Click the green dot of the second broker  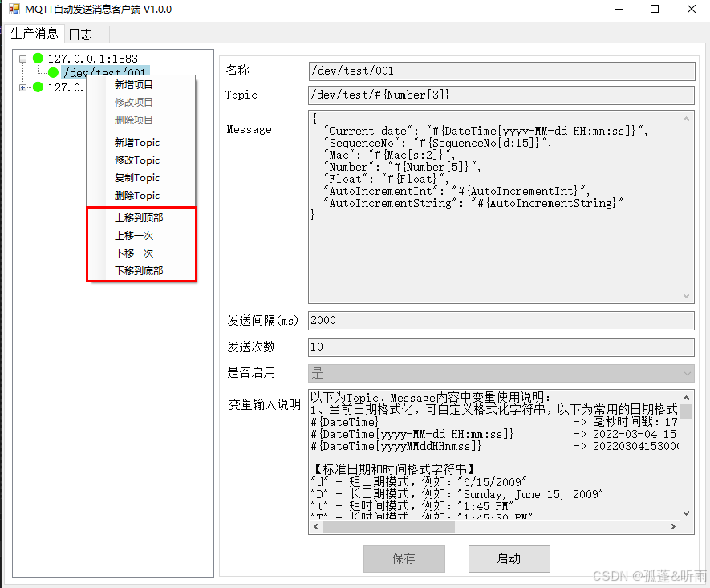tap(38, 87)
